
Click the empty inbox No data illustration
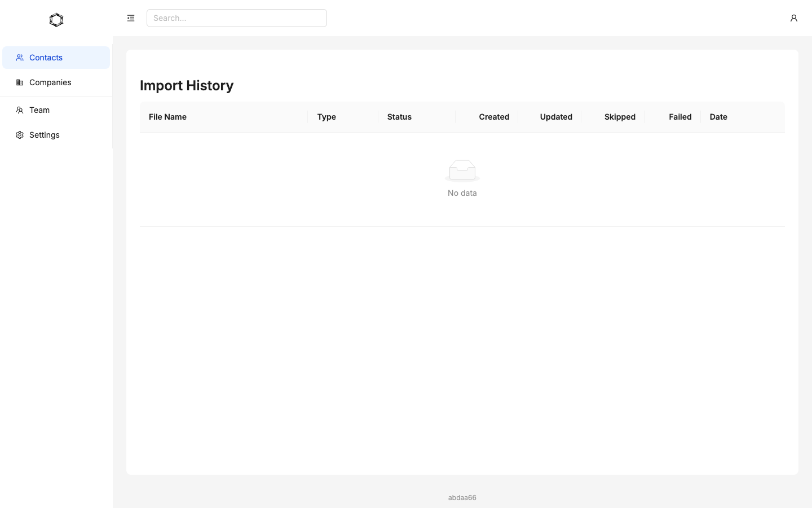462,171
